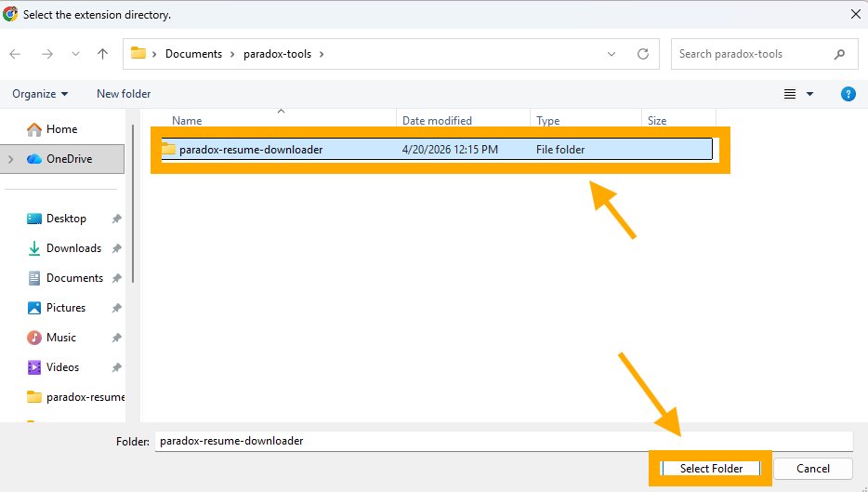The width and height of the screenshot is (868, 492).
Task: Open Pictures in Quick access
Action: coord(65,308)
